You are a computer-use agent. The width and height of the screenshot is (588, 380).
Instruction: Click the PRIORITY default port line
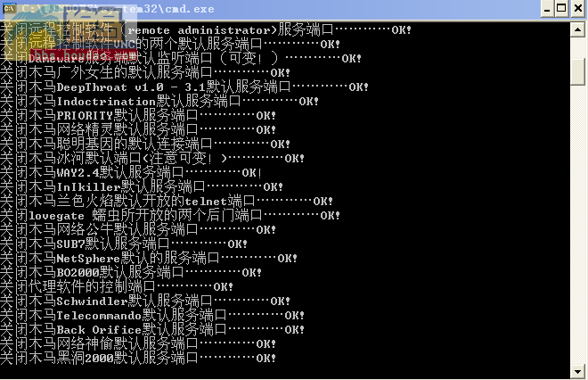pyautogui.click(x=138, y=116)
